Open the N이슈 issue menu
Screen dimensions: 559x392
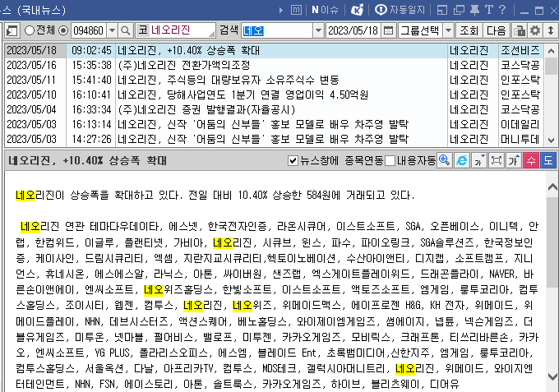(325, 10)
